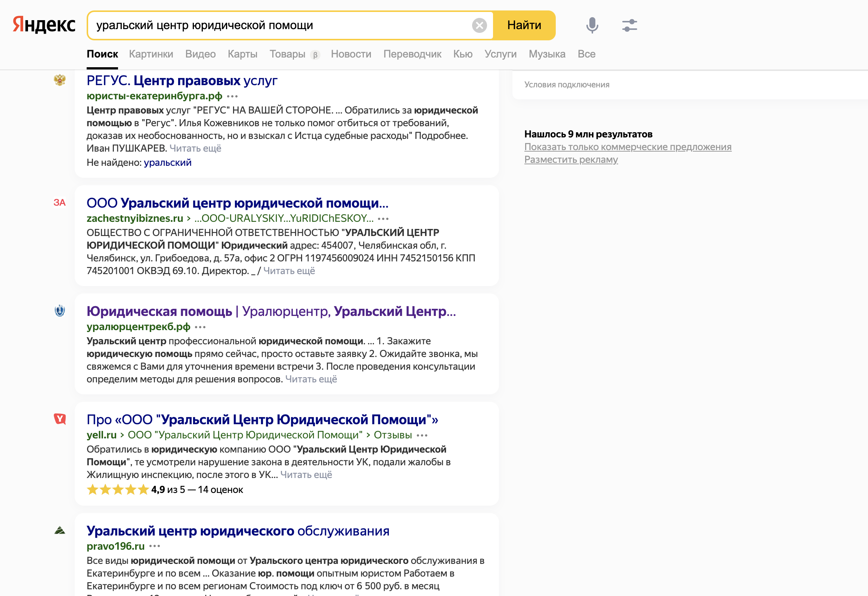Click Показать только коммерческие предложения link
The width and height of the screenshot is (868, 596).
pos(627,147)
